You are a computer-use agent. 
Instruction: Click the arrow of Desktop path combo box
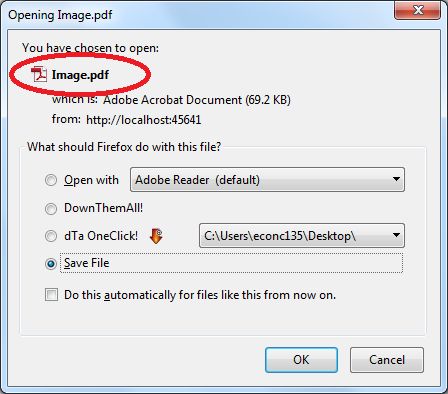pyautogui.click(x=396, y=235)
